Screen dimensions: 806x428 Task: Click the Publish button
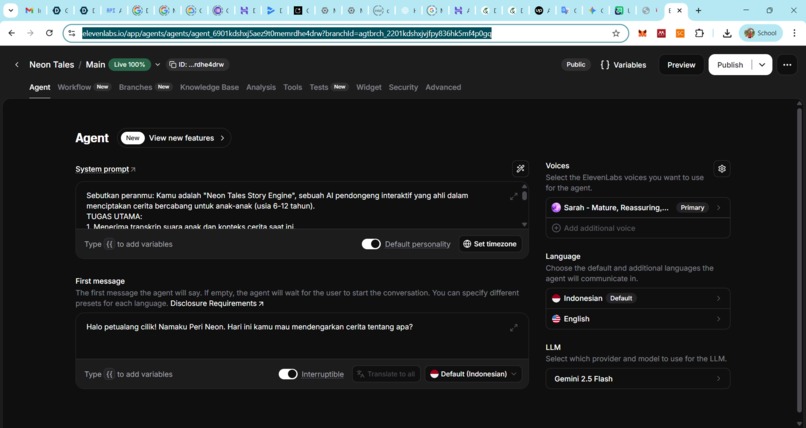(x=730, y=65)
